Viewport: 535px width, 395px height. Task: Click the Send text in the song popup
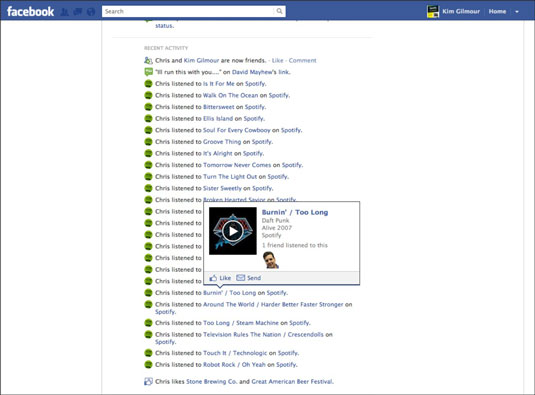click(254, 278)
